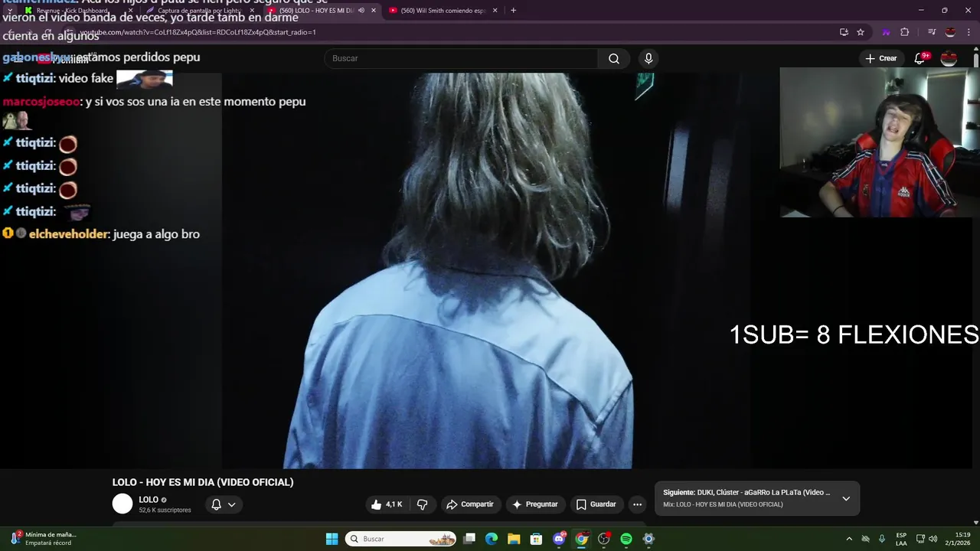Start voice search with microphone icon
This screenshot has height=551, width=980.
648,58
